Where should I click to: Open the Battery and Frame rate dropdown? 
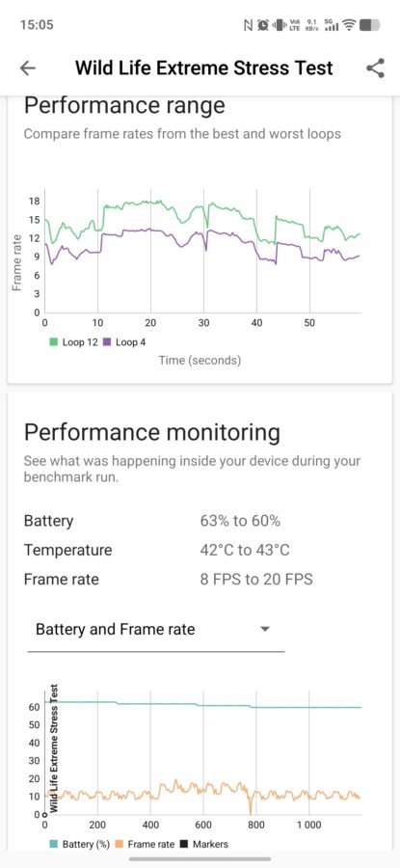pos(156,630)
